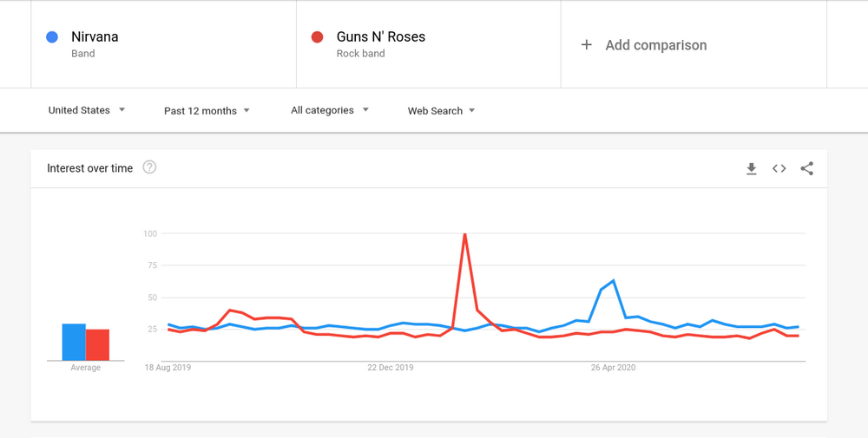Click the 26 Apr 2020 axis label
Viewport: 868px width, 438px height.
pos(613,367)
